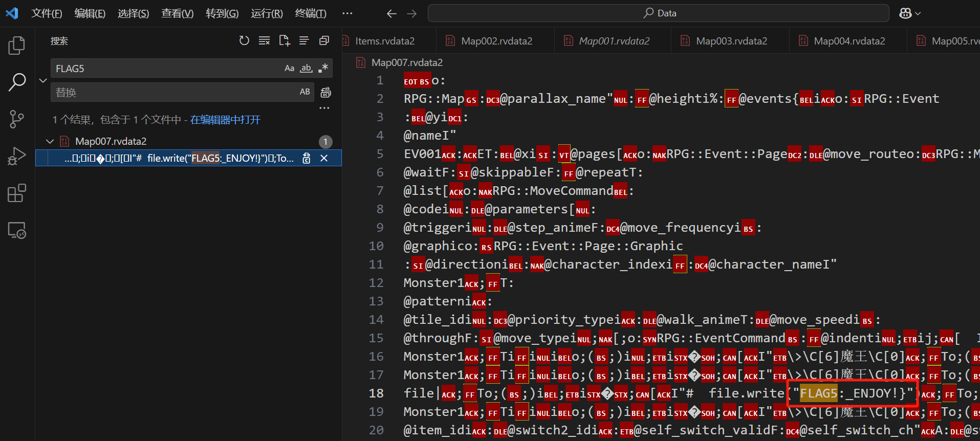Open the Source Control view

point(16,119)
